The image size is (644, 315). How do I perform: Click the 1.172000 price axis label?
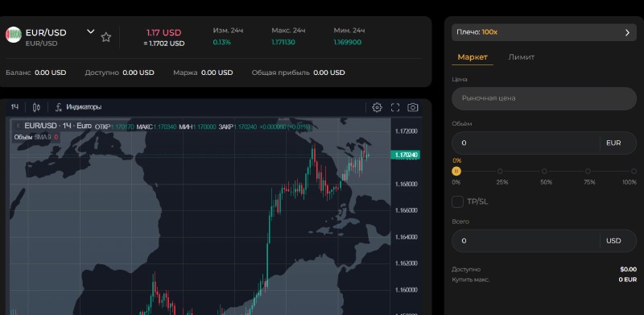tap(407, 131)
